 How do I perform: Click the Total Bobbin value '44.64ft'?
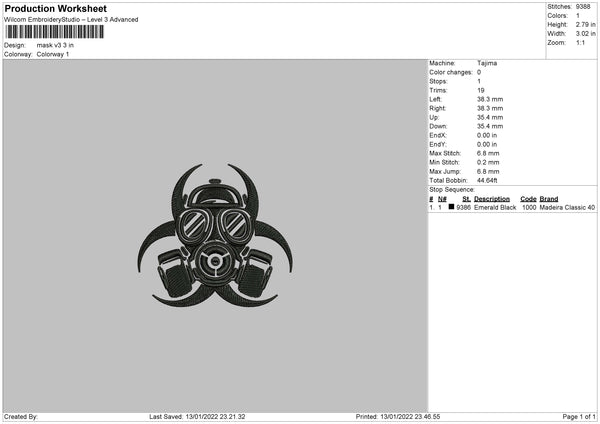pos(487,180)
